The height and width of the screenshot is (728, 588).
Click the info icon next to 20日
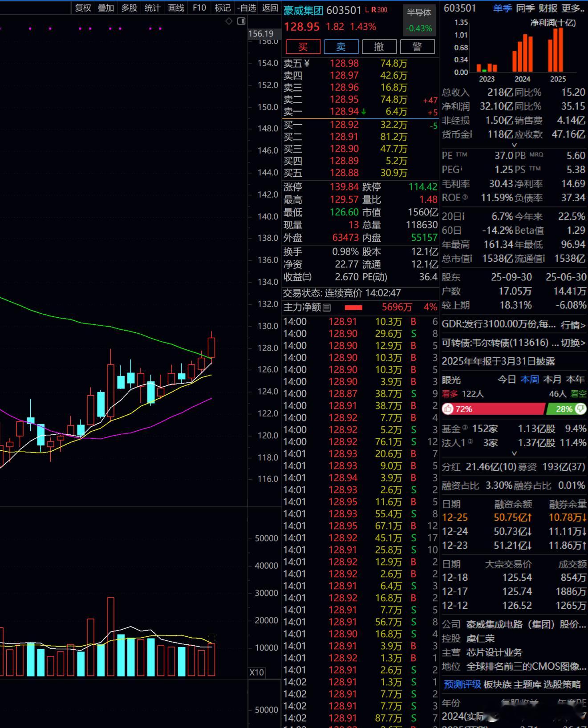[463, 216]
